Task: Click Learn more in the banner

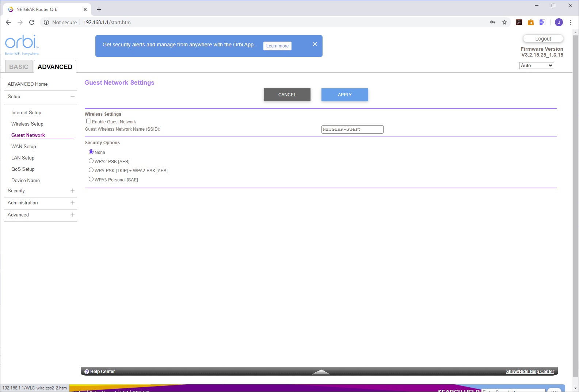Action: click(x=277, y=46)
